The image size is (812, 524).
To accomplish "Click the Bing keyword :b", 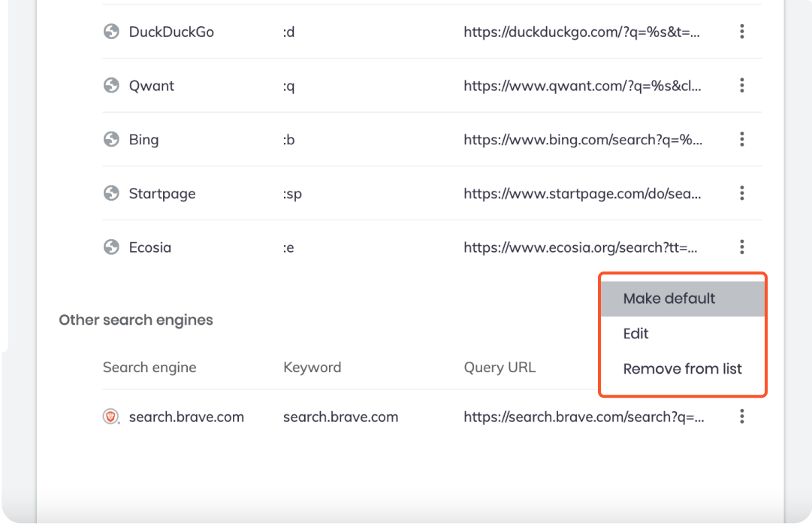I will click(289, 140).
